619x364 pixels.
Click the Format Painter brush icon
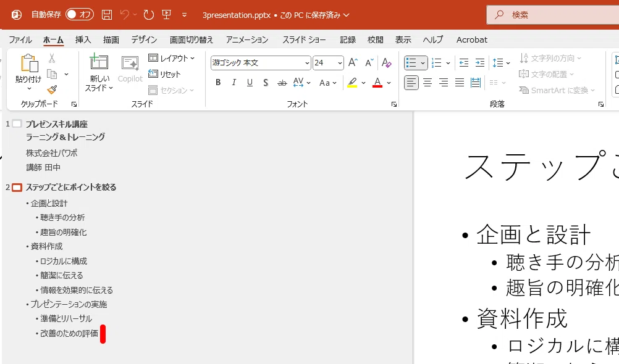click(52, 89)
